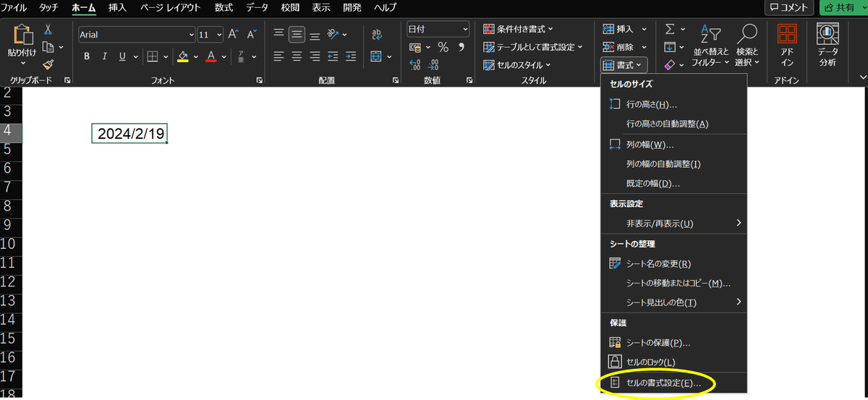
Task: Toggle Bold formatting
Action: click(87, 56)
